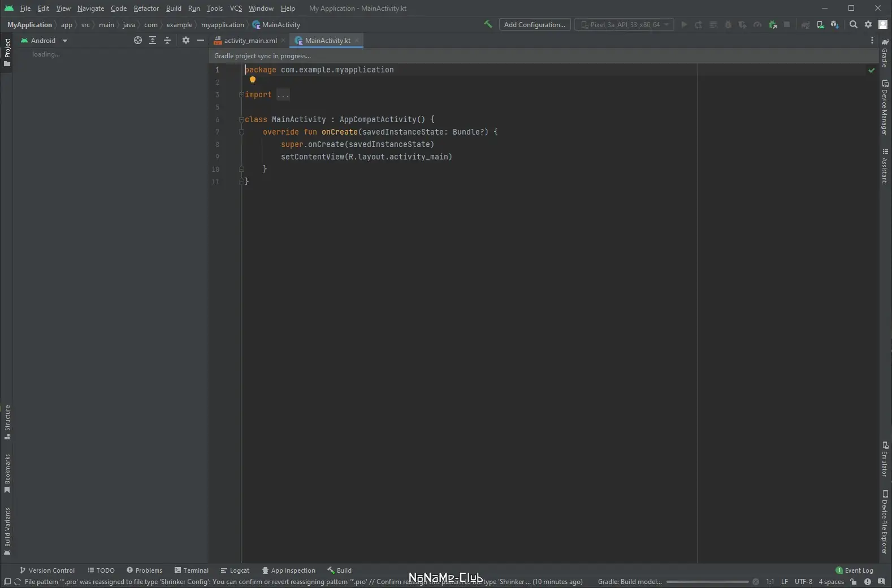Viewport: 892px width, 588px height.
Task: Click the Add Configuration button
Action: pos(534,24)
